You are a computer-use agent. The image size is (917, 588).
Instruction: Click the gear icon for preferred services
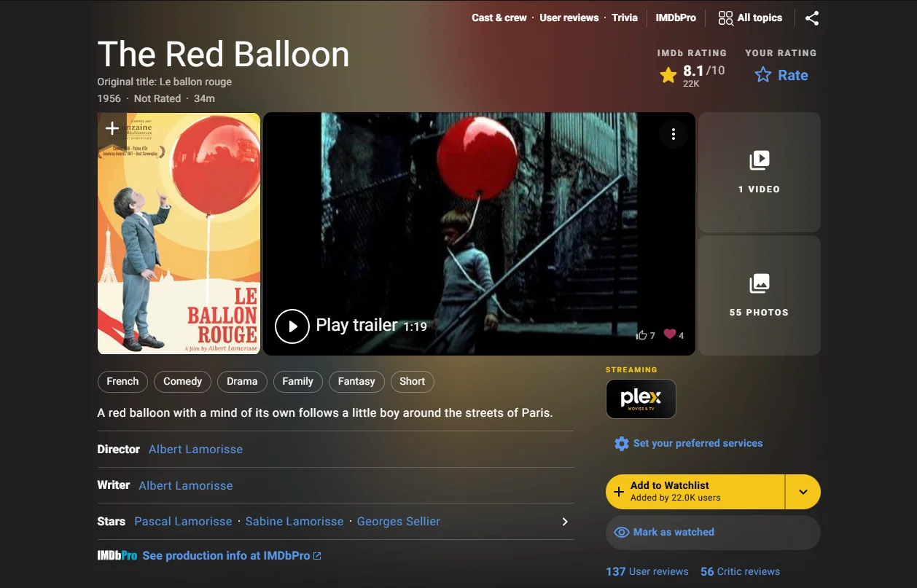click(x=621, y=443)
